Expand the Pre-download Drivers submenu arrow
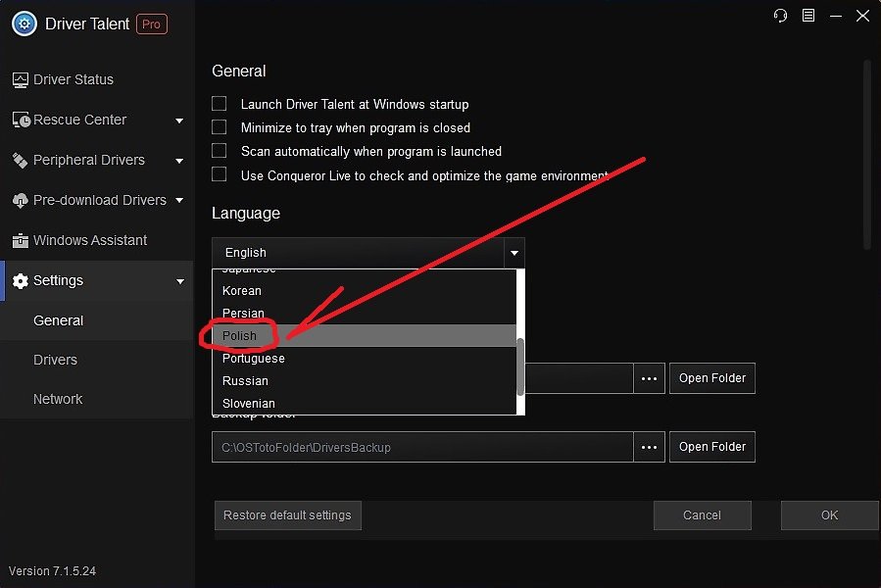This screenshot has height=588, width=881. pos(179,200)
